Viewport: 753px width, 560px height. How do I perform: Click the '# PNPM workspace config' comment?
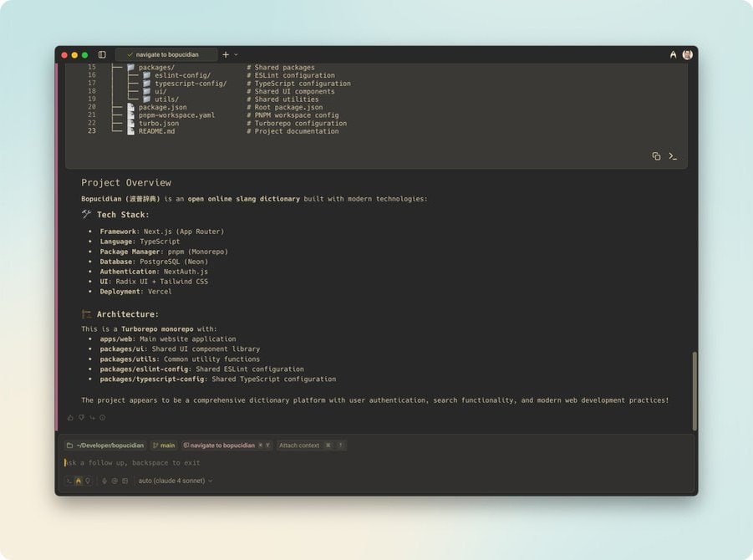(x=293, y=115)
